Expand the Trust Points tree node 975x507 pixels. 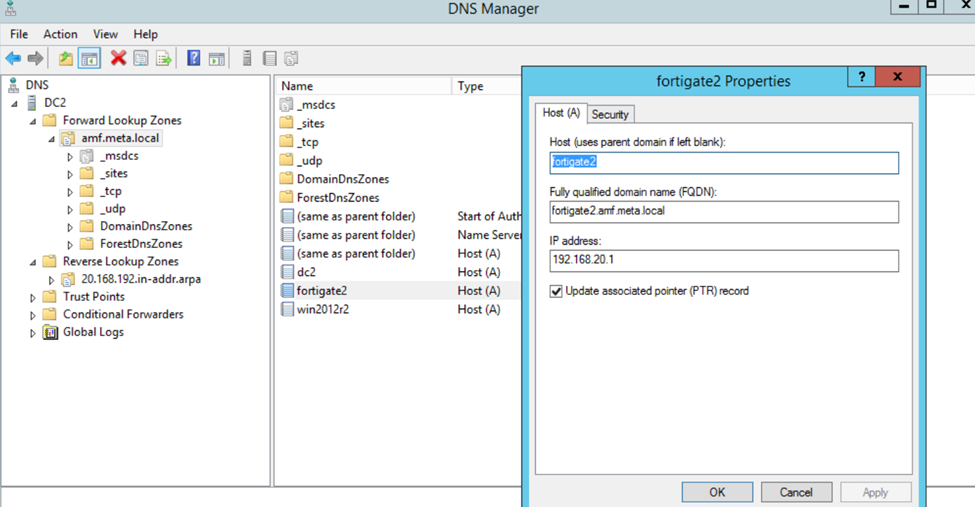click(33, 297)
